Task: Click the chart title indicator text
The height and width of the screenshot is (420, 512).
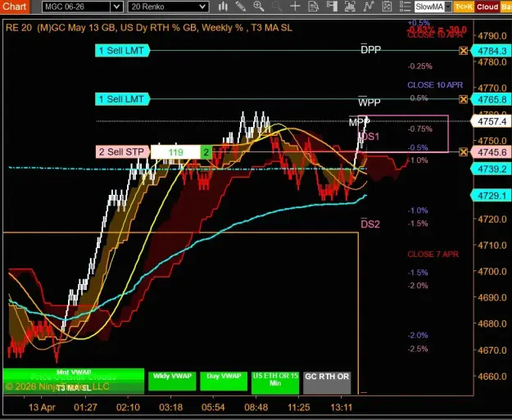Action: pos(149,28)
